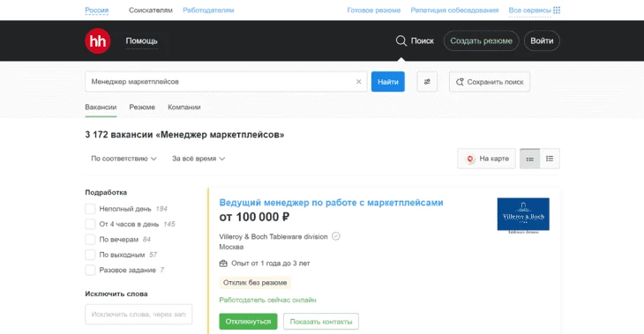Open Villeroy & Boch company logo
The width and height of the screenshot is (644, 334).
pos(523,216)
